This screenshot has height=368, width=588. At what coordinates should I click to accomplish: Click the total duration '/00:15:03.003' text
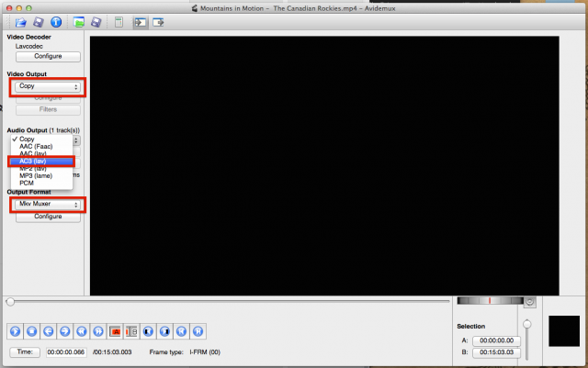coord(112,352)
